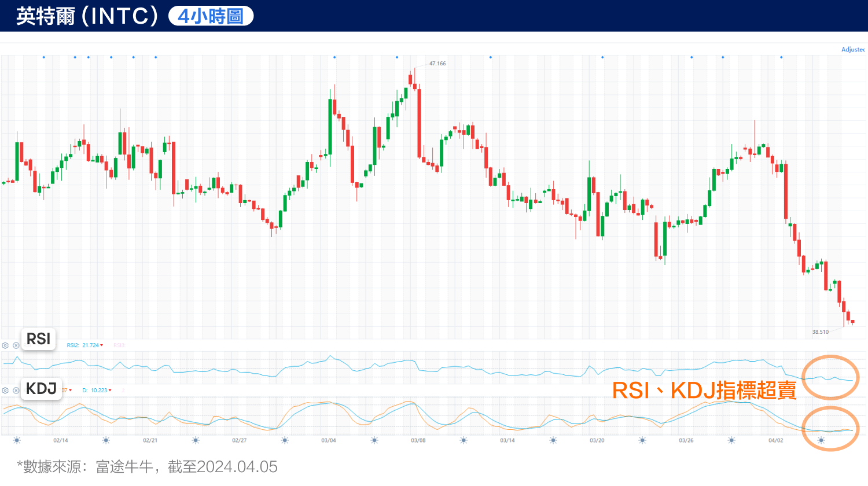Click sun icon left of 02/14
Screen dimensions: 868x486
click(17, 440)
